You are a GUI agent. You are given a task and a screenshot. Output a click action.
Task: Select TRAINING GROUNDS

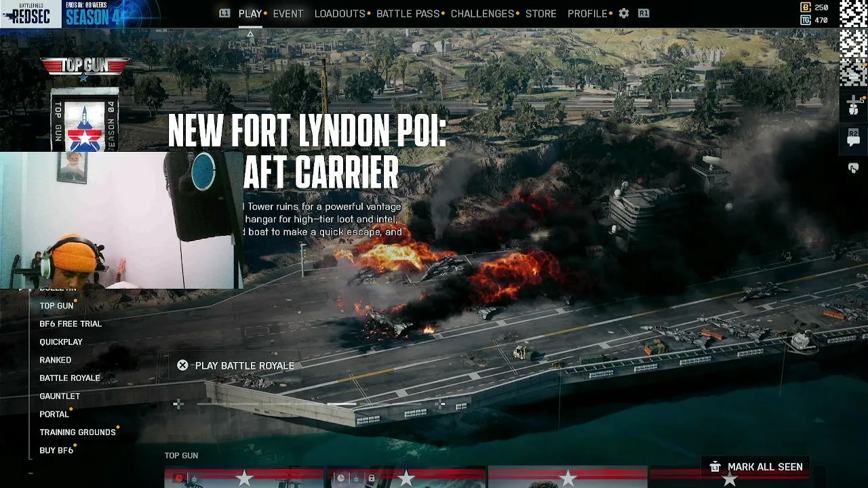click(x=78, y=432)
